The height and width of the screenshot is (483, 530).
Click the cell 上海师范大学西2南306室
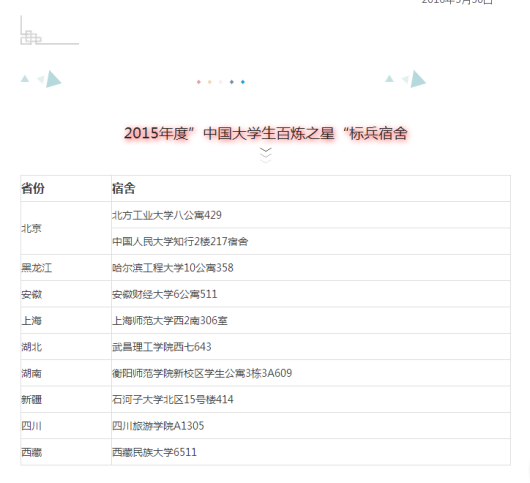pyautogui.click(x=311, y=320)
